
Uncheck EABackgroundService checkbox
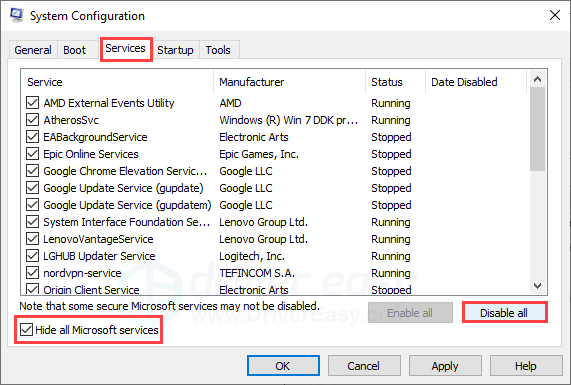click(32, 137)
